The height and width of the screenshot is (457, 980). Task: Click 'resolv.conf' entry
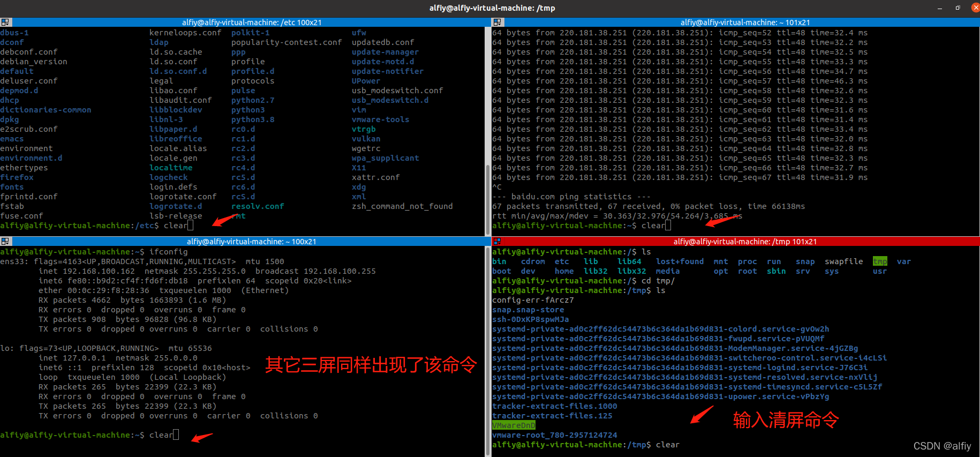click(258, 206)
